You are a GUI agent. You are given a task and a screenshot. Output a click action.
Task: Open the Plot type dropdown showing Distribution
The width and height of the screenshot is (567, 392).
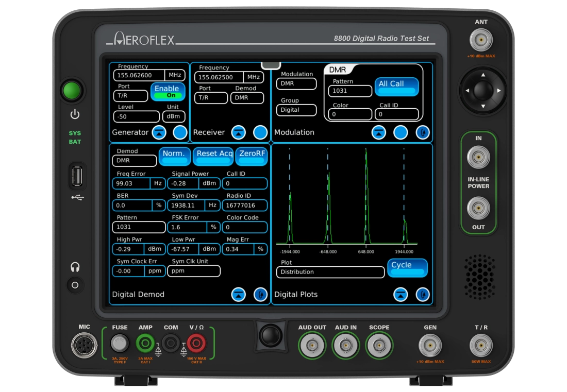click(330, 272)
